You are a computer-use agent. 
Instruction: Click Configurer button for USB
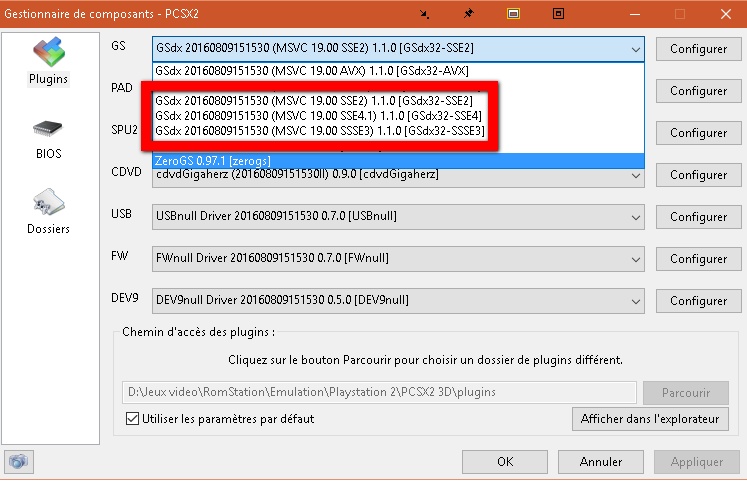coord(698,217)
